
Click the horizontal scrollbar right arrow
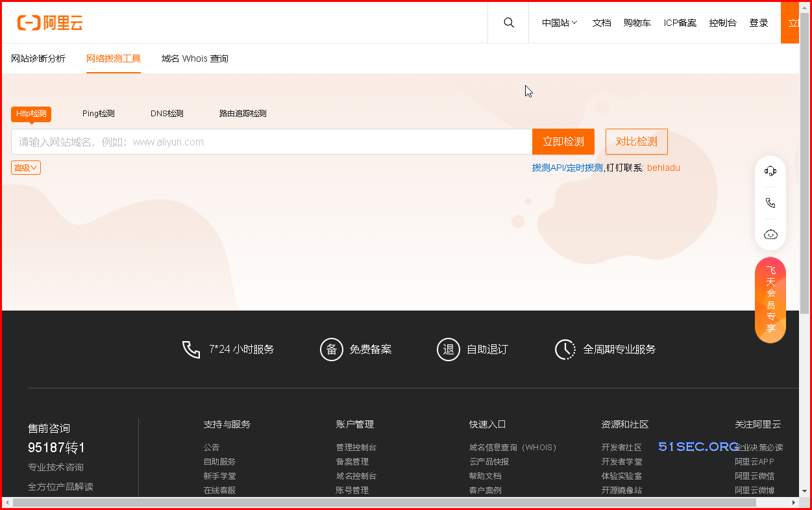point(794,503)
